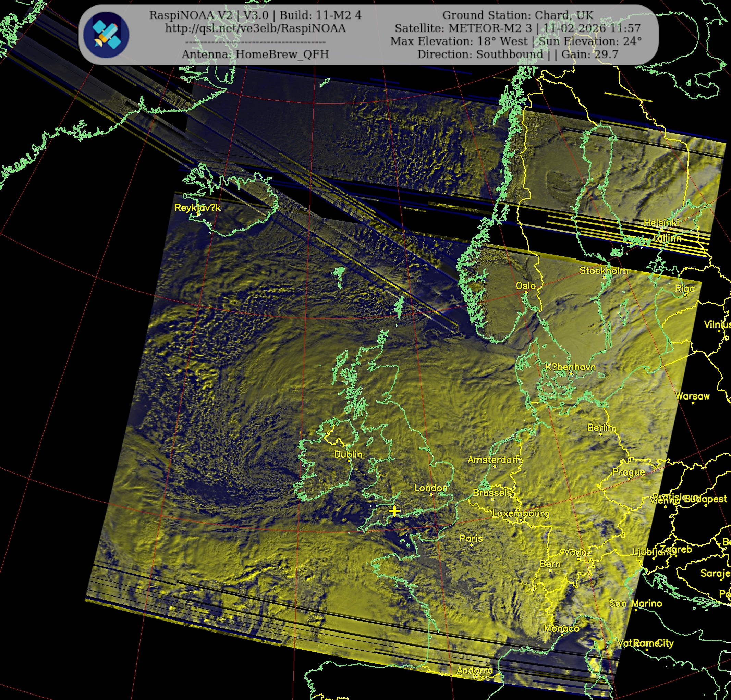Select the Monaco city label
Image resolution: width=731 pixels, height=700 pixels.
click(561, 628)
